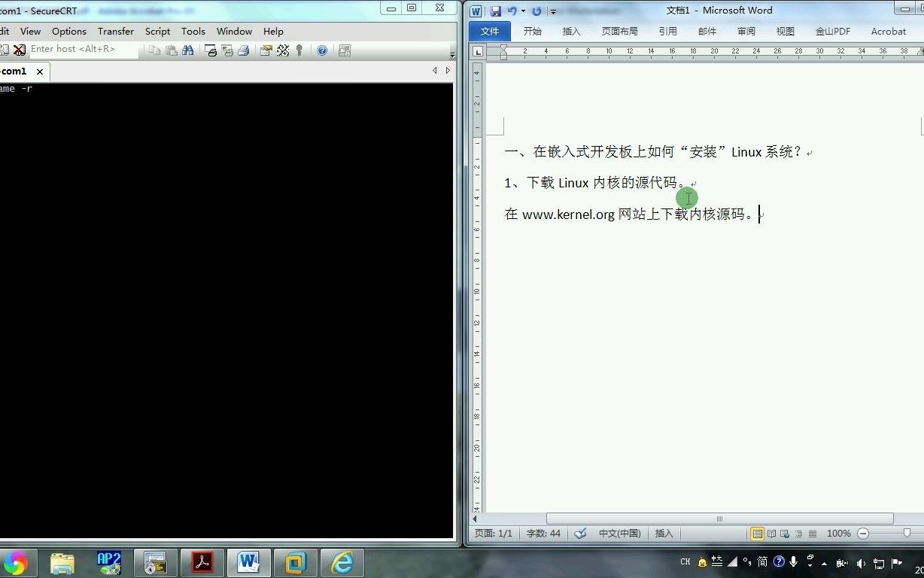Open the quick access toolbar customize dropdown
The width and height of the screenshot is (924, 578).
[553, 11]
